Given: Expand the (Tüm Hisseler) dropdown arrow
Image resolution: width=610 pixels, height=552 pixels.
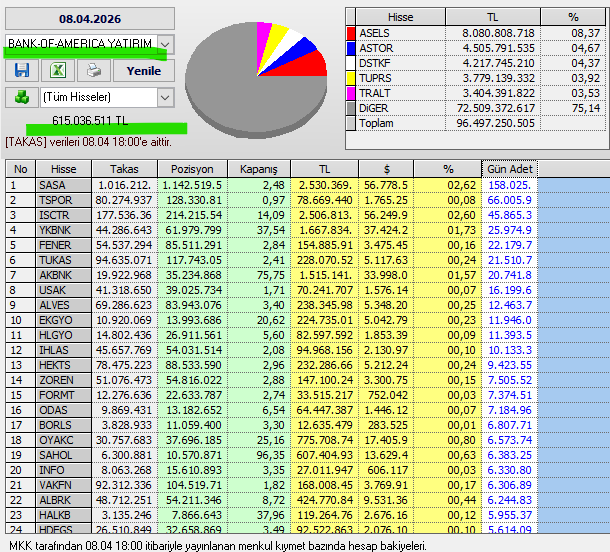Looking at the screenshot, I should click(165, 97).
